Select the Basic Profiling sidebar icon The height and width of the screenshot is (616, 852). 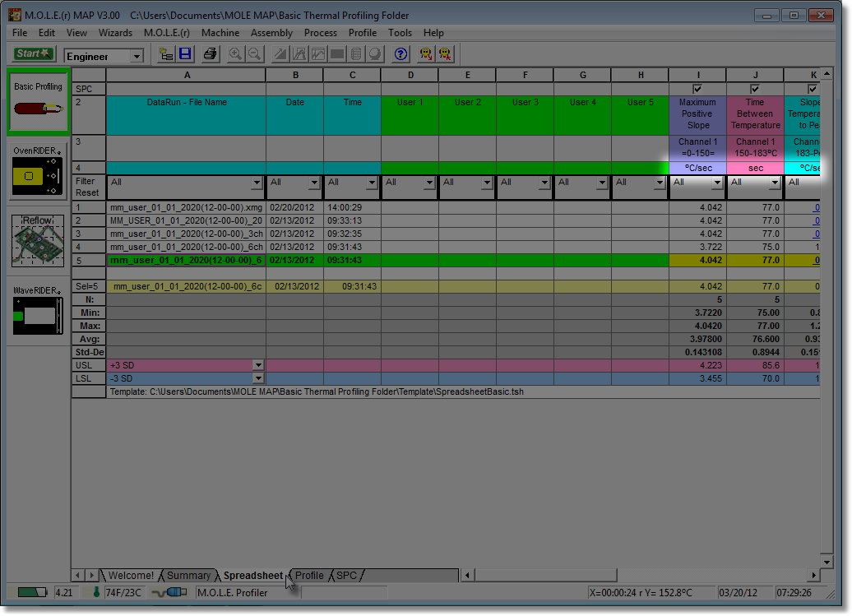[38, 102]
